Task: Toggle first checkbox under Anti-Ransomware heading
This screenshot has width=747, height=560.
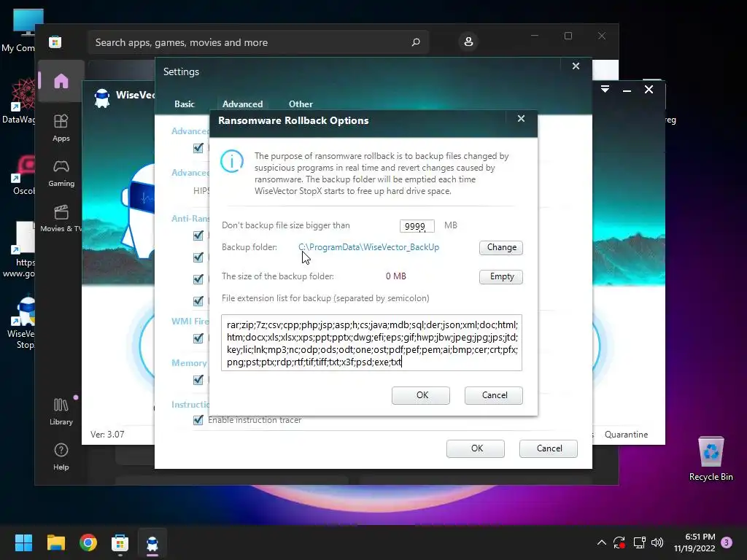Action: 198,236
